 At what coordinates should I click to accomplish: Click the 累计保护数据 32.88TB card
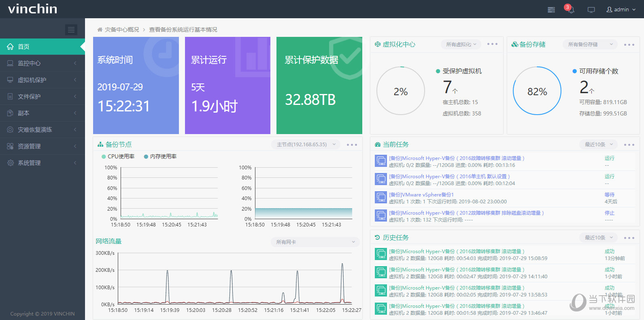[x=319, y=85]
